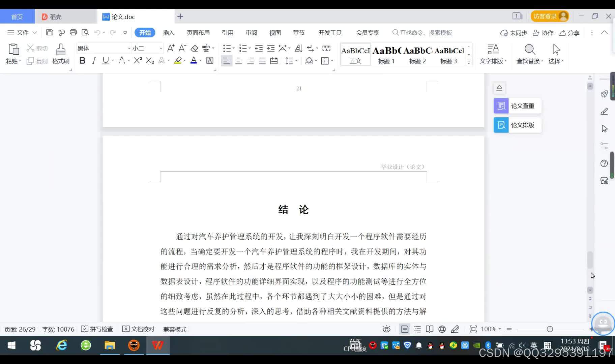Open new tab with plus button
Viewport: 615px width, 364px height.
coord(180,16)
